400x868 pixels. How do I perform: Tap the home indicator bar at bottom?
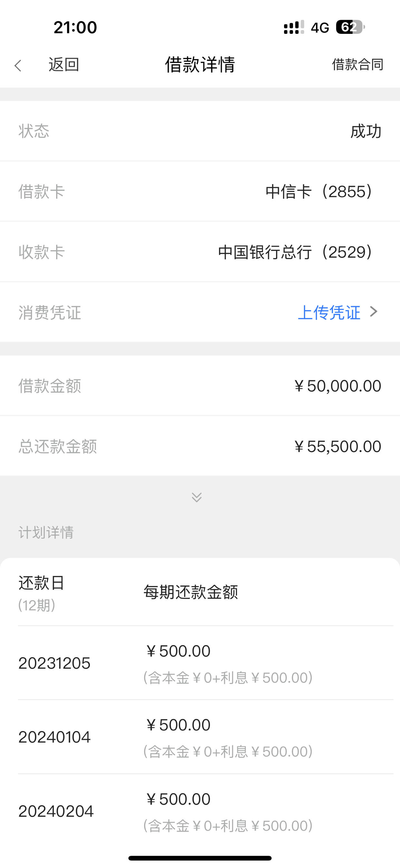200,858
